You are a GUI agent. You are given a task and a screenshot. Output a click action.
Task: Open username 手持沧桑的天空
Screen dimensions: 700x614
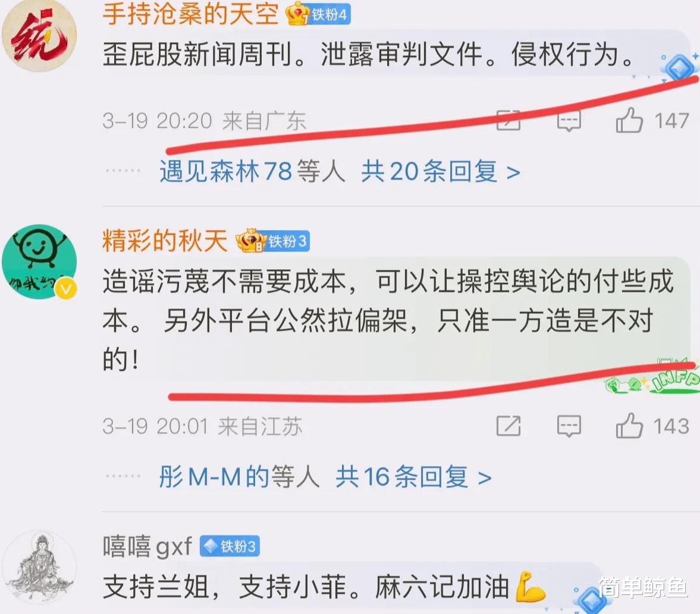[x=191, y=14]
